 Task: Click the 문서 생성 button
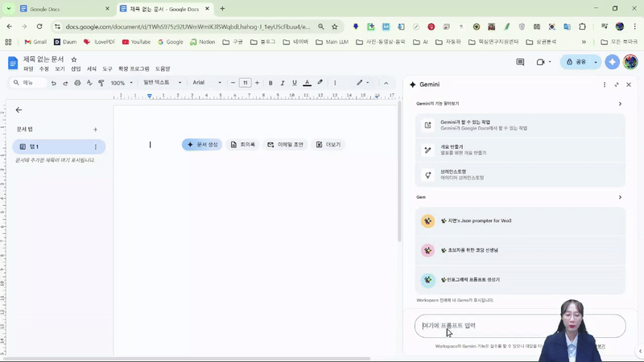click(x=202, y=145)
